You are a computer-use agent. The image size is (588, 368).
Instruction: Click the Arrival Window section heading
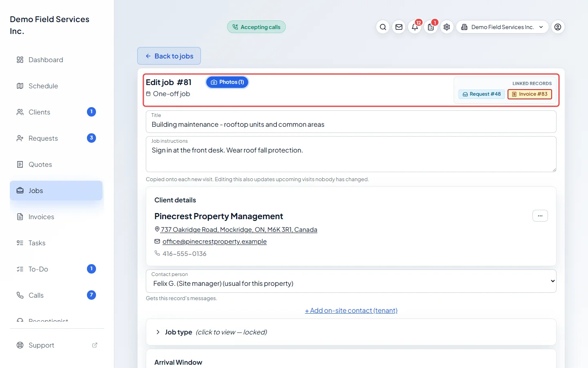pyautogui.click(x=178, y=362)
